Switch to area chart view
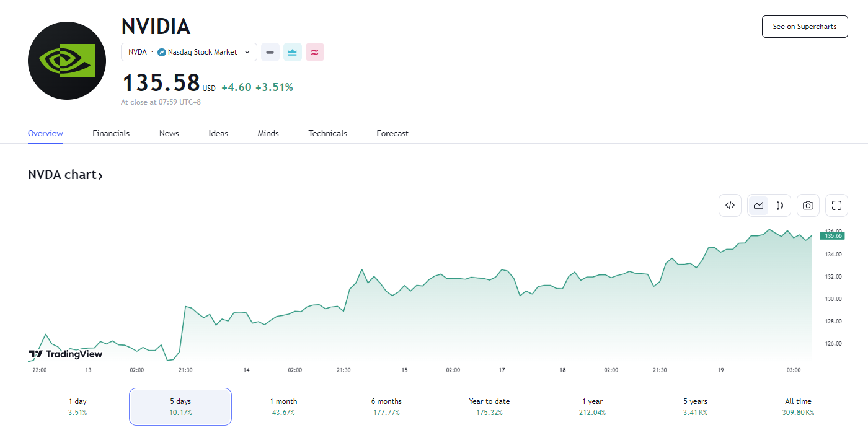Viewport: 868px width, 438px height. (x=758, y=206)
